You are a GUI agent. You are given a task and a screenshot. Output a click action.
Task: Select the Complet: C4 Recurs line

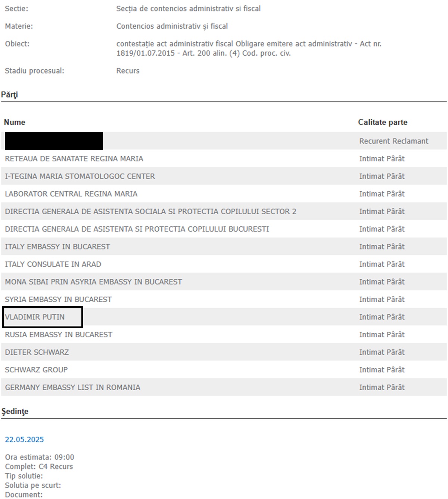point(39,466)
